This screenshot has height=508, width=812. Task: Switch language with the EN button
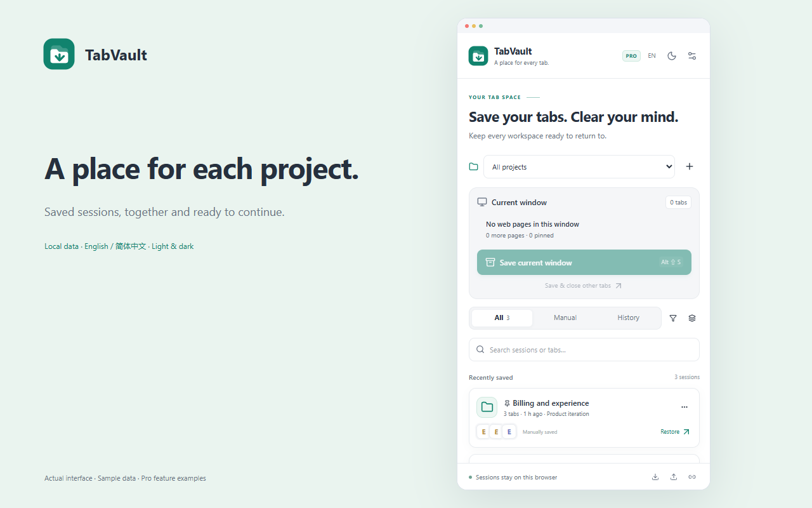pos(652,56)
